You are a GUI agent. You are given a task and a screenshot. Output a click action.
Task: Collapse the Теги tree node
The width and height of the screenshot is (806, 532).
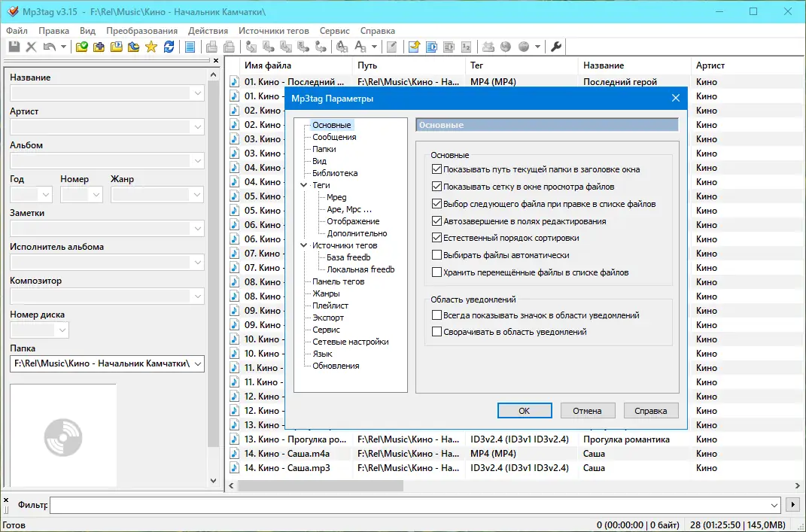point(304,185)
